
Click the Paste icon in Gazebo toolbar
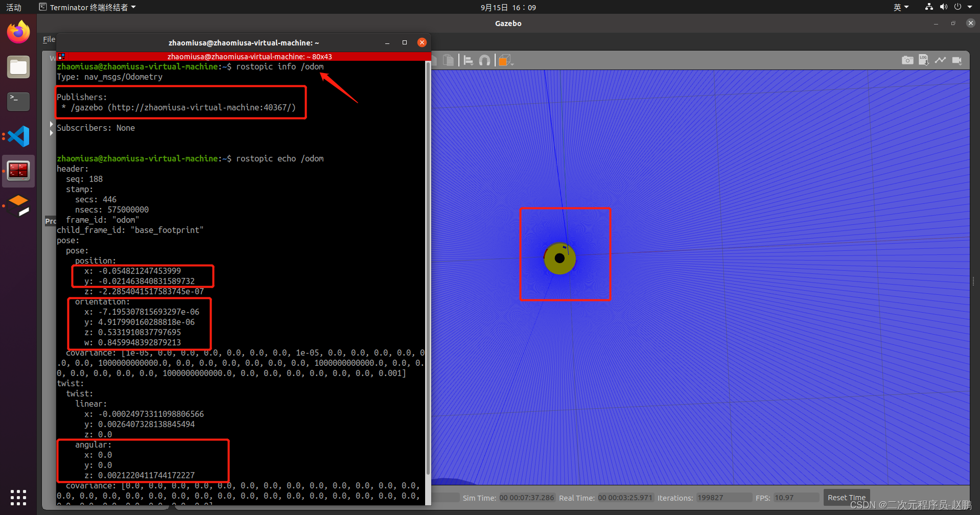(x=448, y=60)
